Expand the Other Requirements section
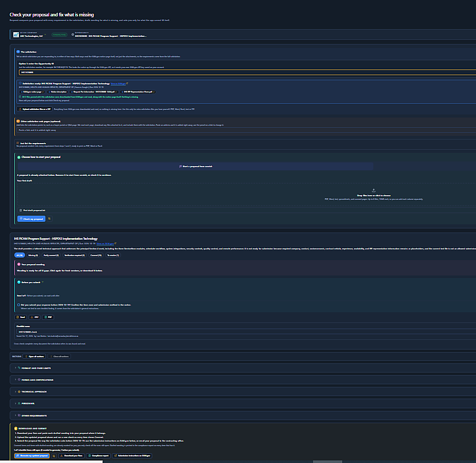Viewport: 476px width, 463px height. [x=243, y=415]
